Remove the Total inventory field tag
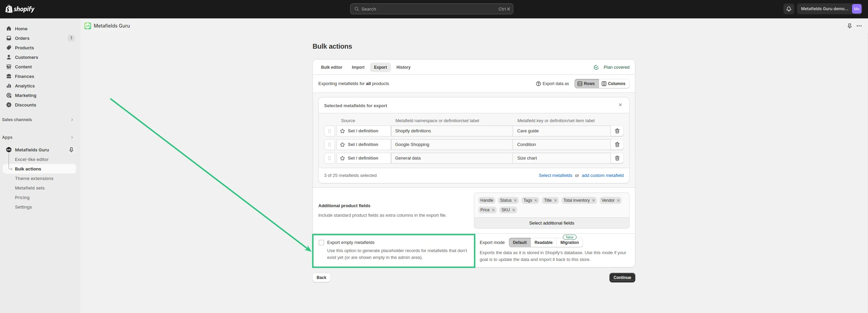The image size is (868, 313). pyautogui.click(x=594, y=200)
